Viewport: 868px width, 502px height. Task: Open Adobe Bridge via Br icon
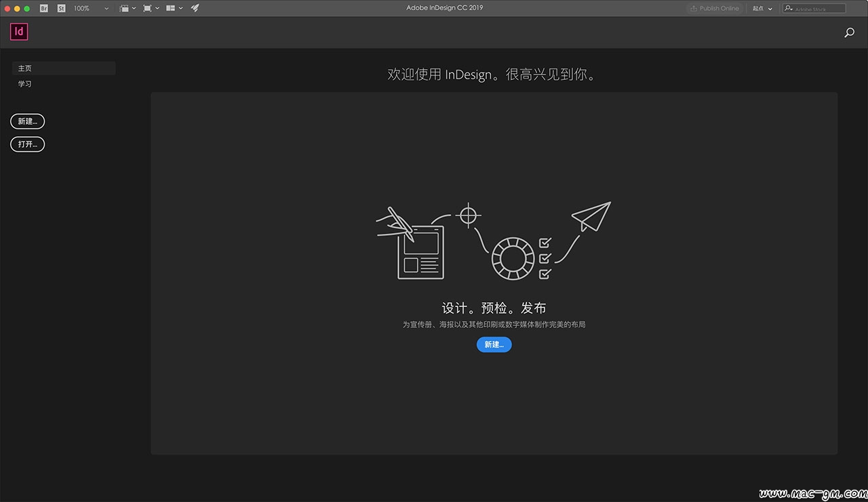pos(44,8)
